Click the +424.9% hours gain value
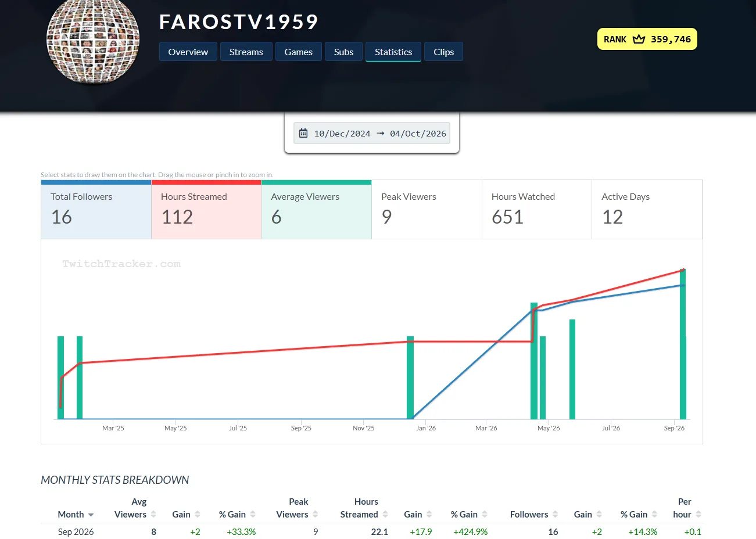Viewport: 756px width, 539px height. click(x=471, y=531)
